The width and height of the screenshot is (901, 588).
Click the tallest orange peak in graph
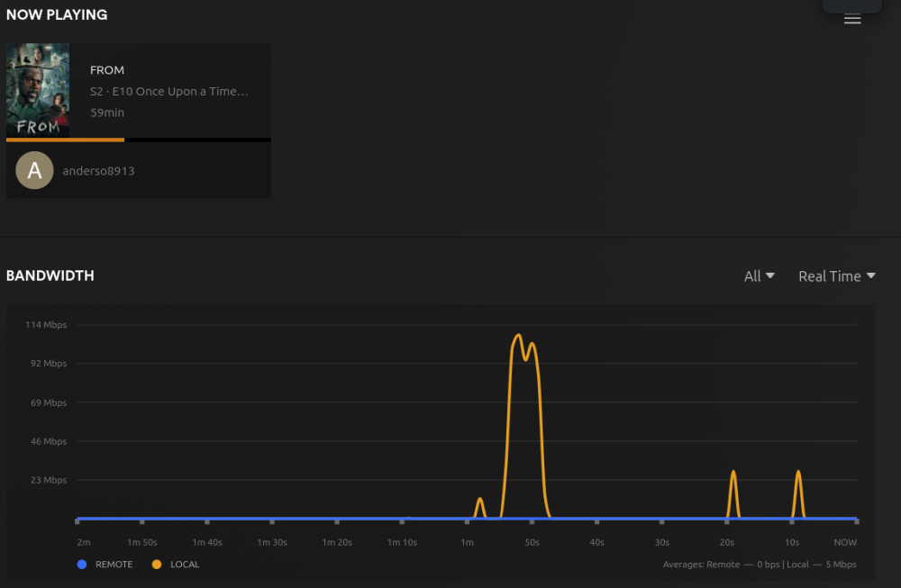pyautogui.click(x=518, y=336)
